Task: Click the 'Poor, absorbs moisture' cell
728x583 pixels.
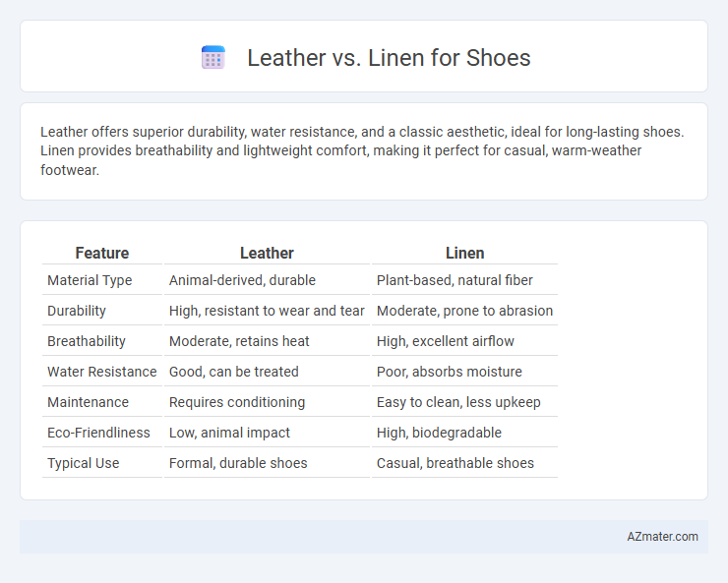Action: (x=449, y=372)
